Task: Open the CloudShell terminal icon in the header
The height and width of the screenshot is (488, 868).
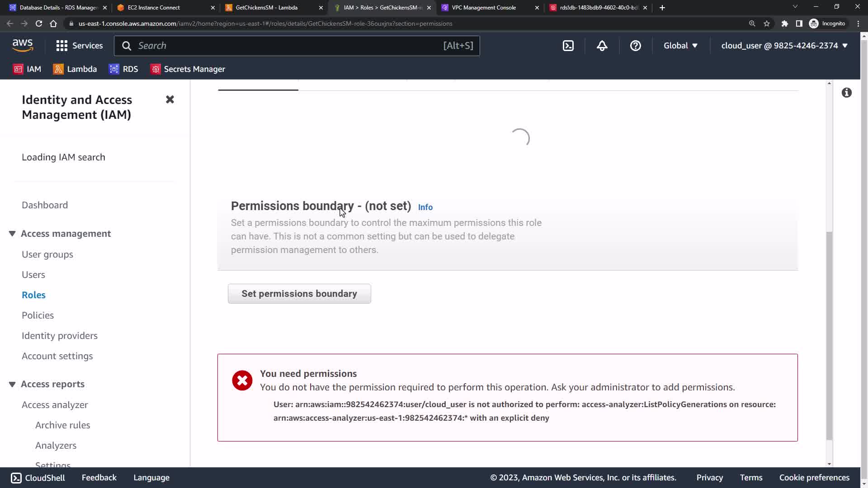Action: coord(568,46)
